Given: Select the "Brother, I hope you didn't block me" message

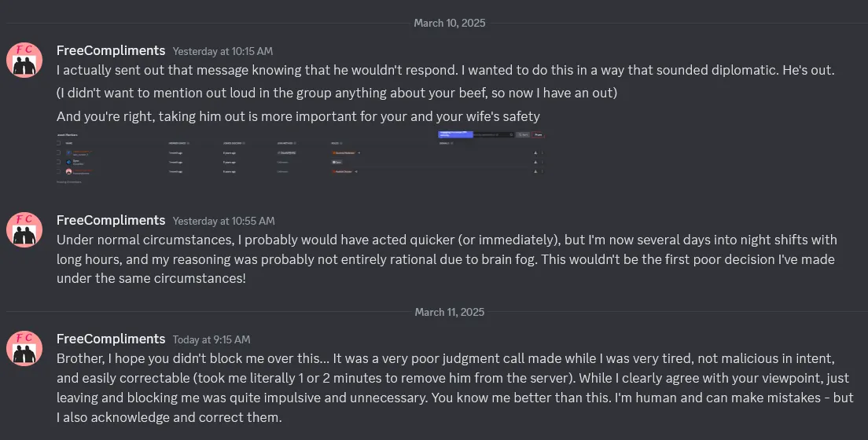Looking at the screenshot, I should [x=455, y=387].
